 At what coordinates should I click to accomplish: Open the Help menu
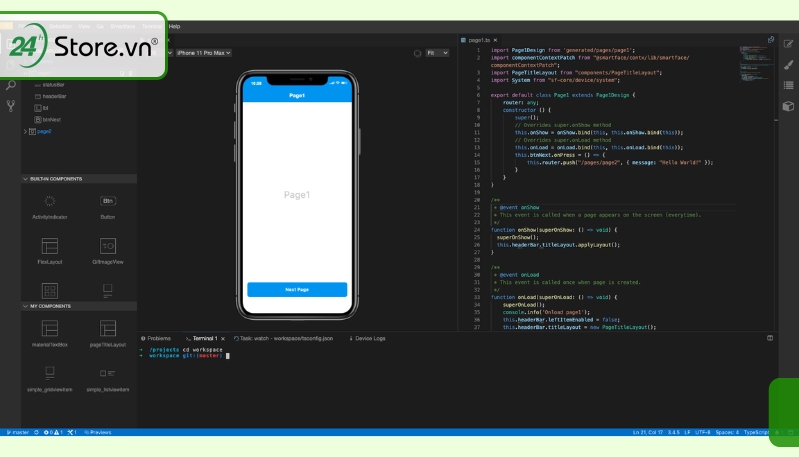pyautogui.click(x=174, y=26)
